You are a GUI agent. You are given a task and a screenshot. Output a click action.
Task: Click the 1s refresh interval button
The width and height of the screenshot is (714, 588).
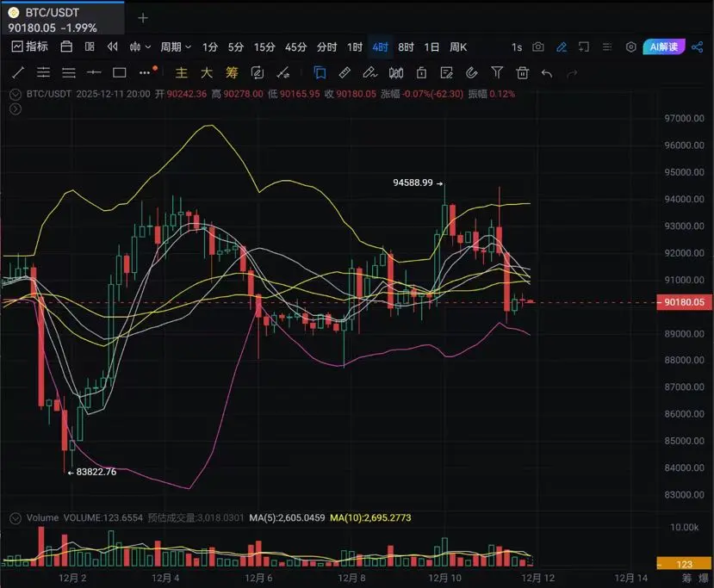(x=517, y=46)
